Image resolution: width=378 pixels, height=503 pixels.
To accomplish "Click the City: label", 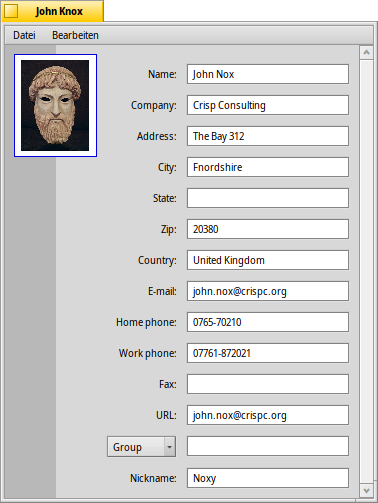I will coord(167,167).
